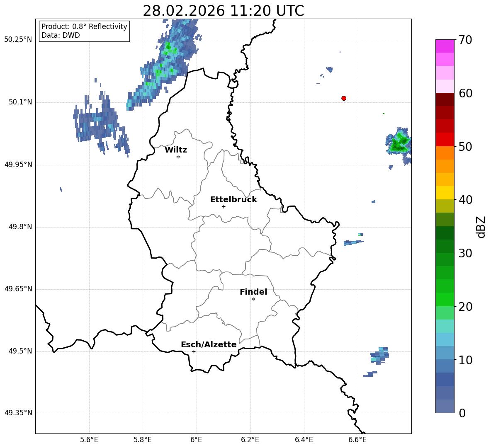Pick the magenta swatch at top of colorbar
491x448 pixels.
pos(445,46)
